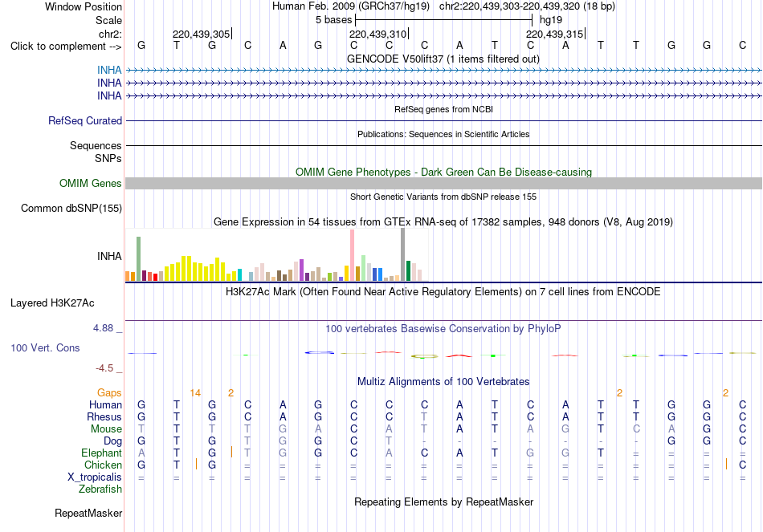This screenshot has width=763, height=532.
Task: Click the tall green bar at the start of the GTEx chart
Action: click(139, 258)
